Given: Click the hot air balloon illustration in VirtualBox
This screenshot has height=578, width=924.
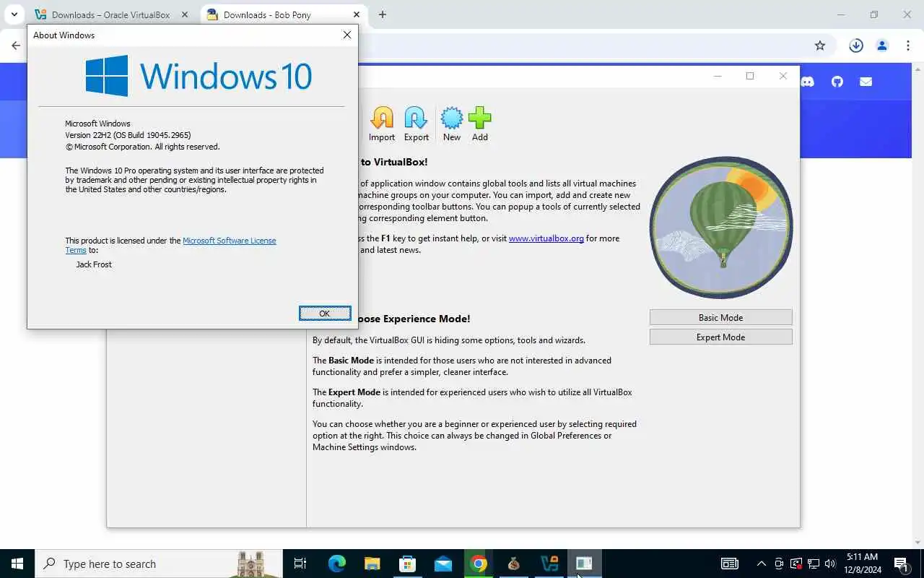Looking at the screenshot, I should click(720, 227).
